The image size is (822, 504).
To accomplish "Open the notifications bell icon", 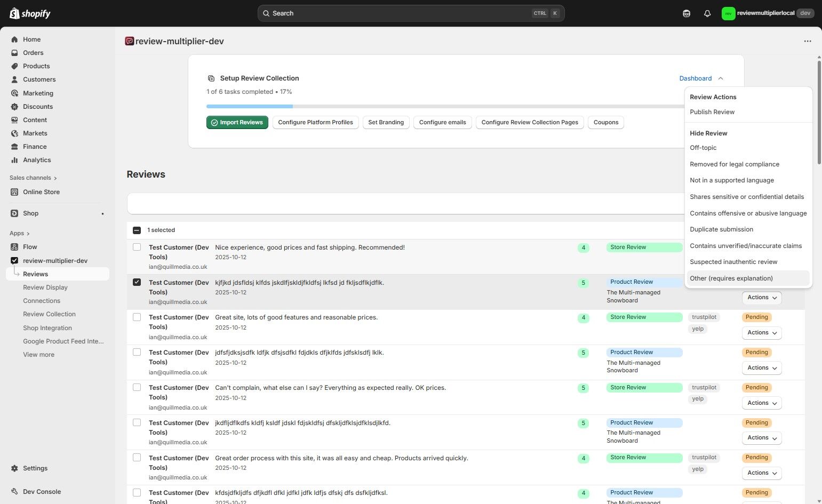I will [x=707, y=13].
